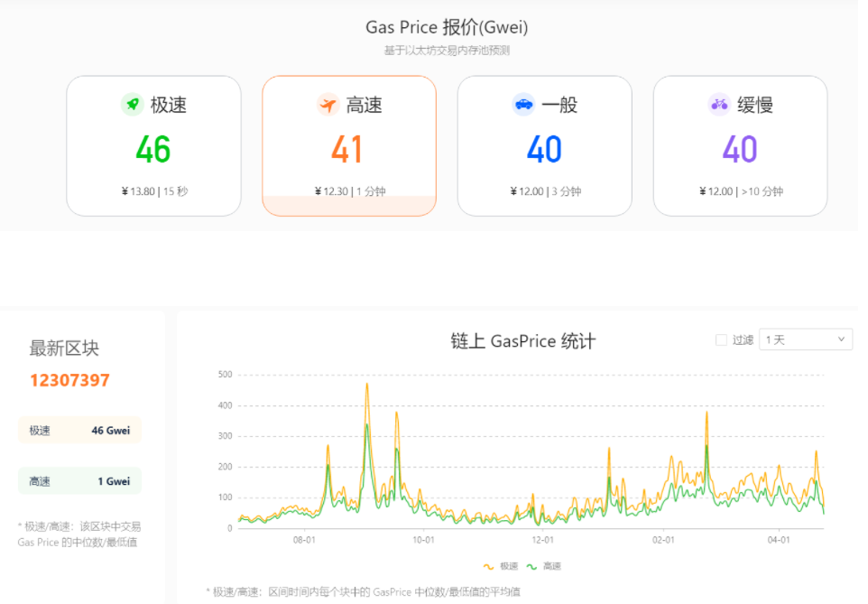Click the 高速 1 Gwei row
The height and width of the screenshot is (604, 868).
(79, 480)
